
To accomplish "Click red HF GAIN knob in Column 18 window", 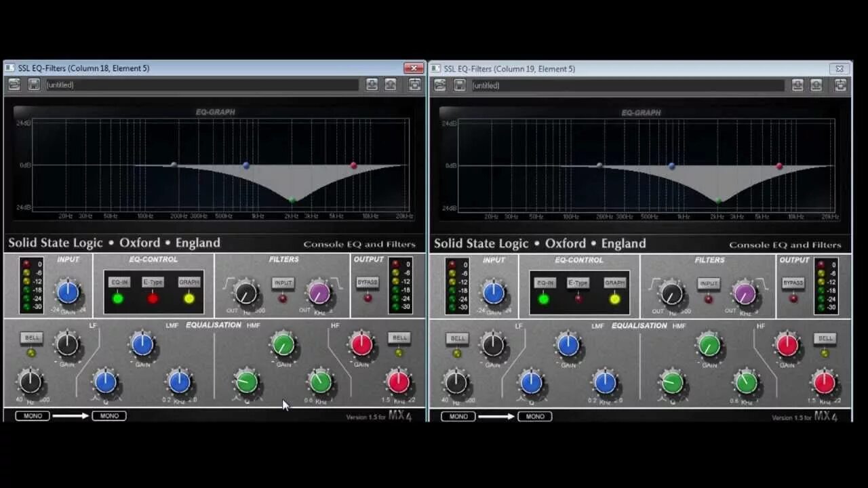I will 361,344.
